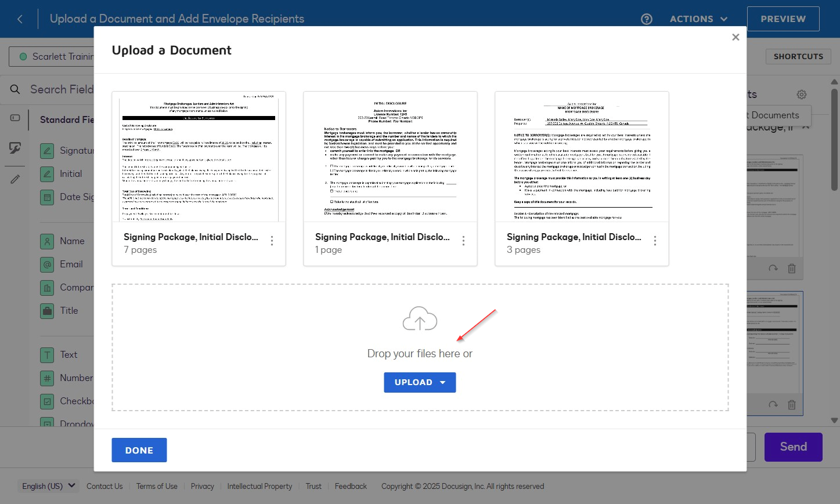
Task: Rotate the second page thumbnail in right panel
Action: pyautogui.click(x=773, y=405)
